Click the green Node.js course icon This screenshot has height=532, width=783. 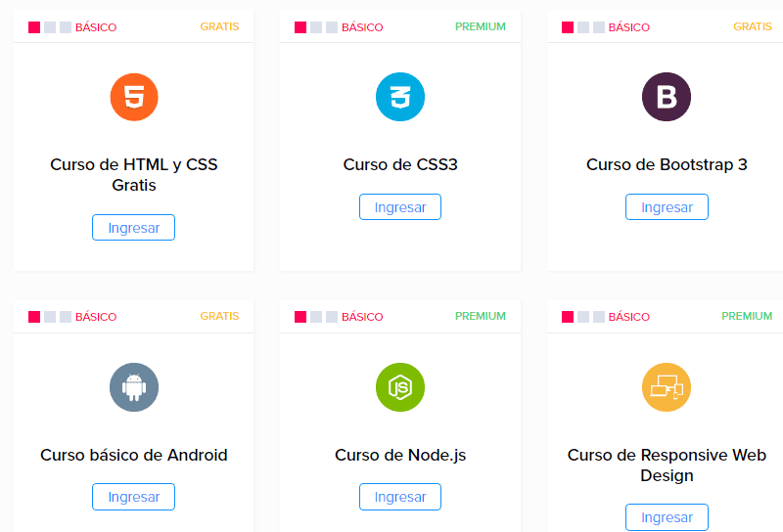tap(400, 387)
